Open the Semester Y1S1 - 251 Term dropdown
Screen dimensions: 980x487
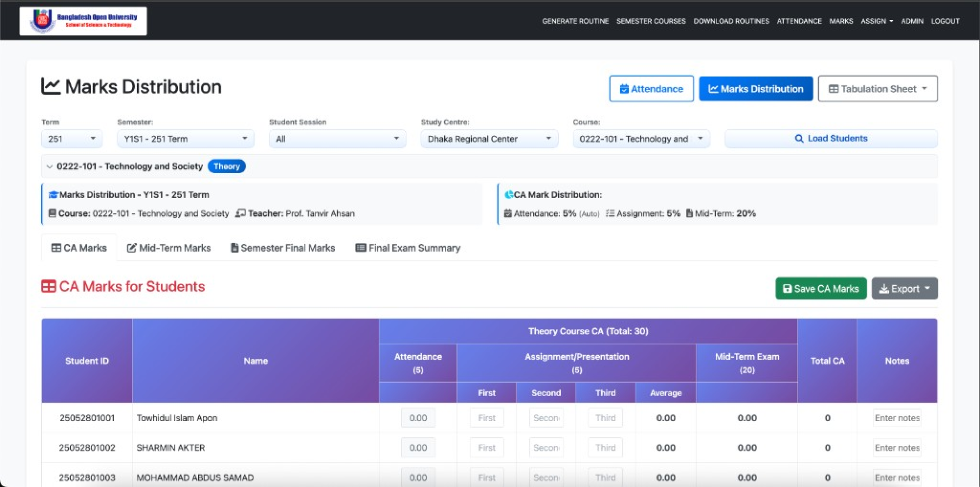tap(186, 139)
